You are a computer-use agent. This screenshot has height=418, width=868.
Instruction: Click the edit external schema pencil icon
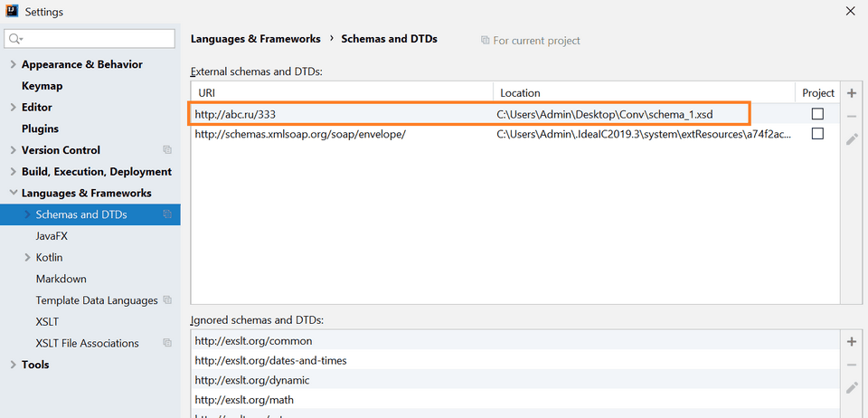(x=851, y=139)
